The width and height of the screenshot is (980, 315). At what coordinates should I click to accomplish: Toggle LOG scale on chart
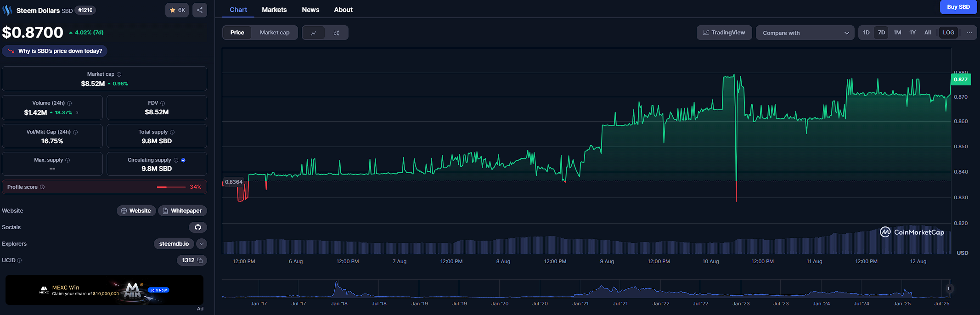tap(948, 33)
